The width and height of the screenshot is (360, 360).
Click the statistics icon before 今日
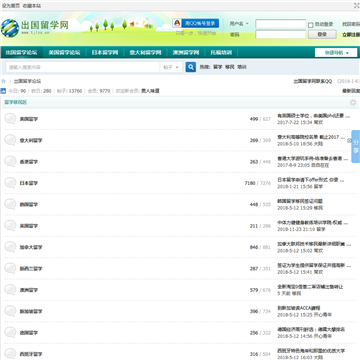pyautogui.click(x=3, y=91)
